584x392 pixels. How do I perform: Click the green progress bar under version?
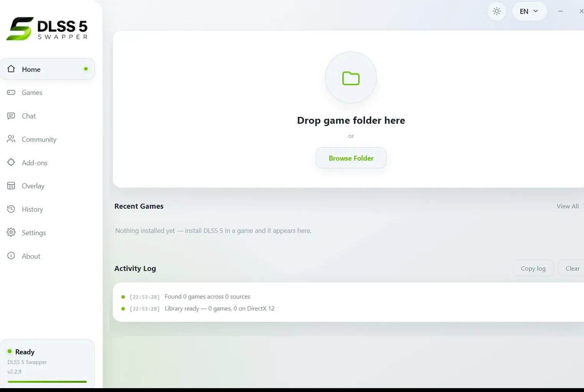(x=47, y=382)
